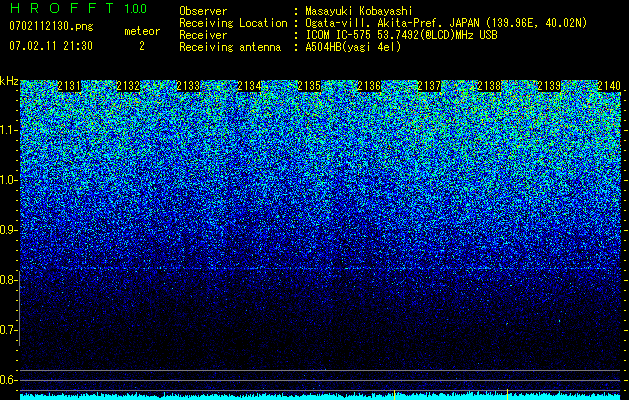Click the 2138 time marker
Screen dimensions: 629x400
pyautogui.click(x=489, y=86)
